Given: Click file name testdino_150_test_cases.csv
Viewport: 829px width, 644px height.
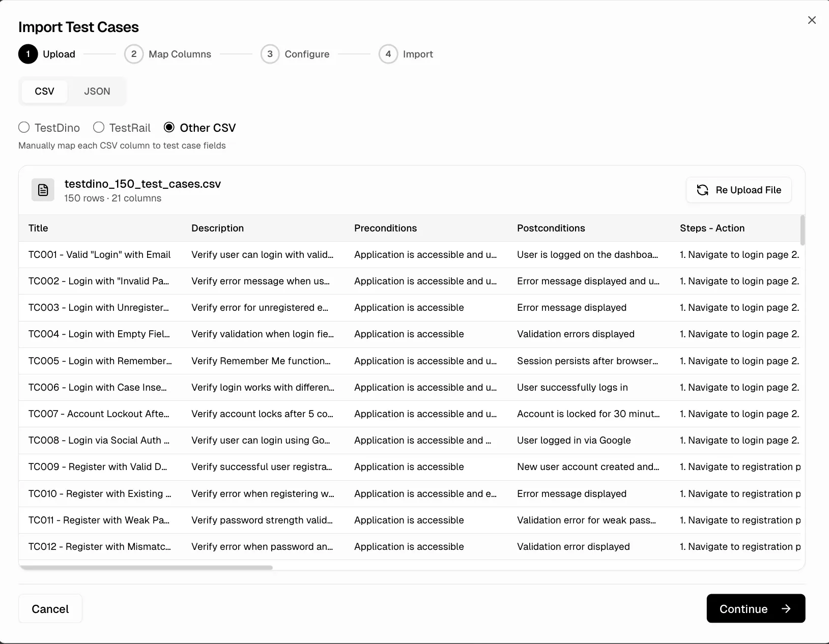Looking at the screenshot, I should tap(142, 184).
